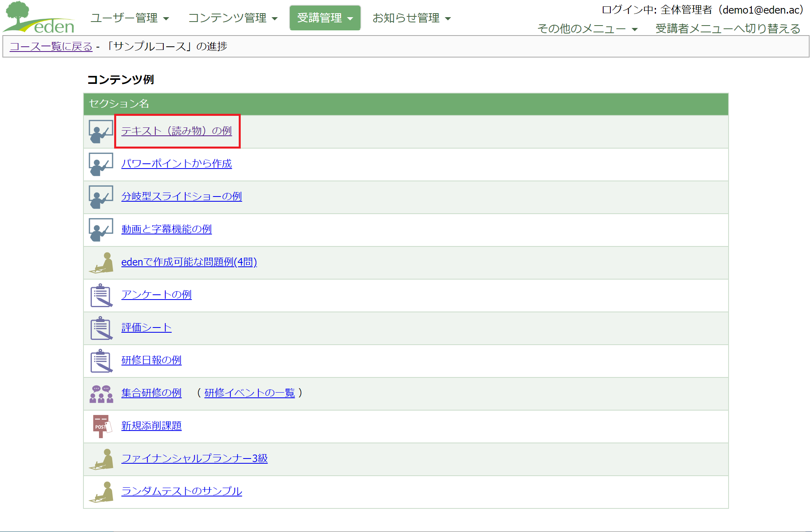Open テキスト（読み物）の例 link
The width and height of the screenshot is (812, 532).
click(176, 131)
